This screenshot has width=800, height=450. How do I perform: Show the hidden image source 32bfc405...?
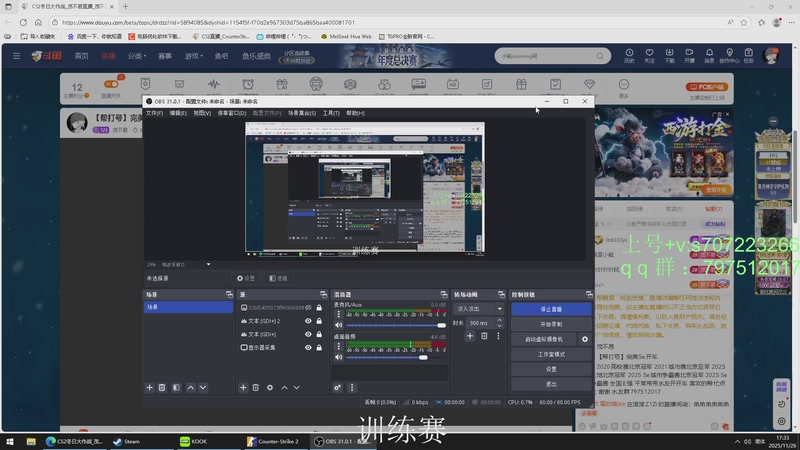(309, 308)
